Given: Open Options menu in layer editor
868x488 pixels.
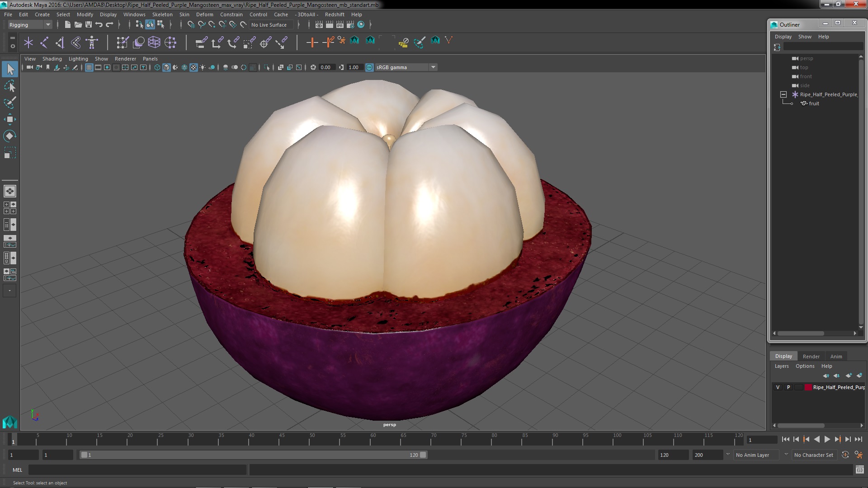Looking at the screenshot, I should [x=805, y=366].
